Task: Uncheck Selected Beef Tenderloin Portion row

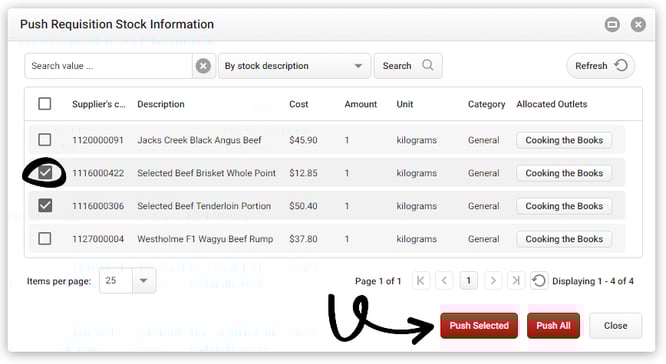Action: point(45,206)
